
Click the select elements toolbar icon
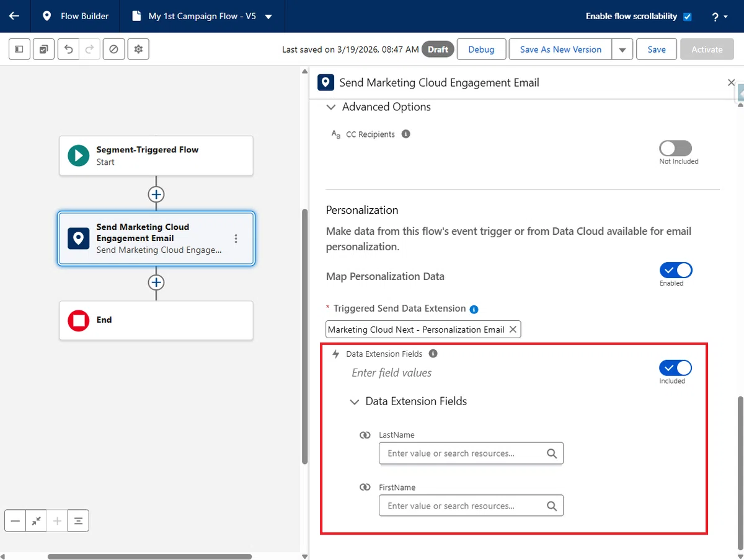coord(43,49)
